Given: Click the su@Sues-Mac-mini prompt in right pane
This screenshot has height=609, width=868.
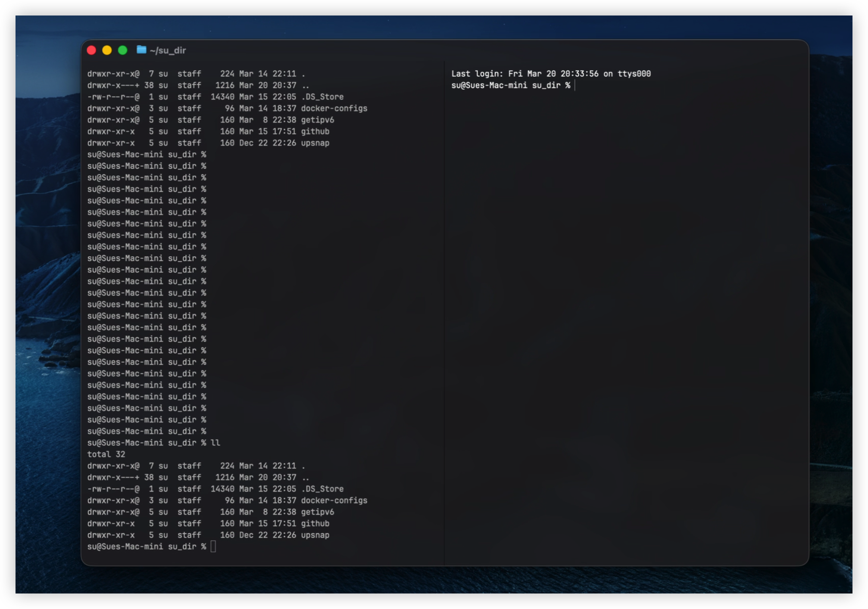Looking at the screenshot, I should [x=489, y=85].
